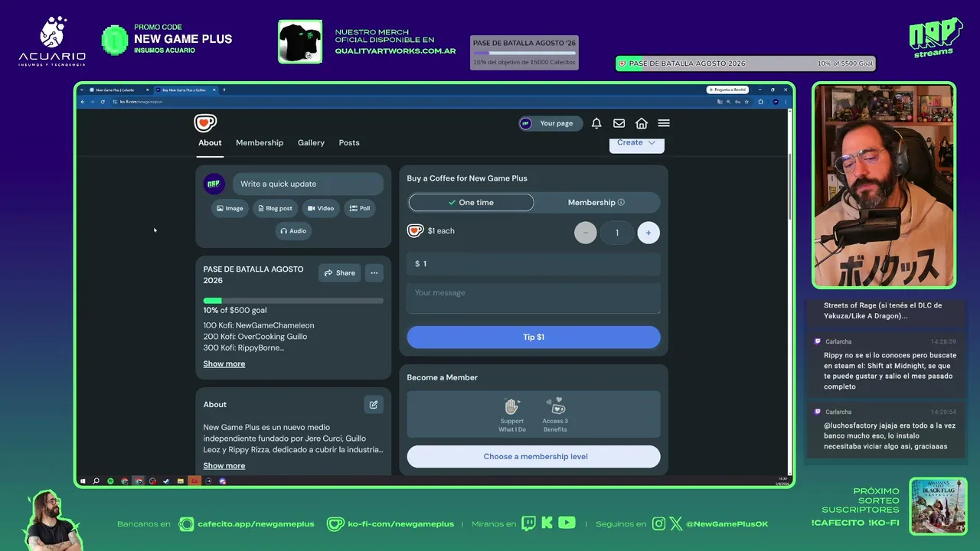Image resolution: width=980 pixels, height=551 pixels.
Task: Open the Membership tab
Action: (x=260, y=143)
